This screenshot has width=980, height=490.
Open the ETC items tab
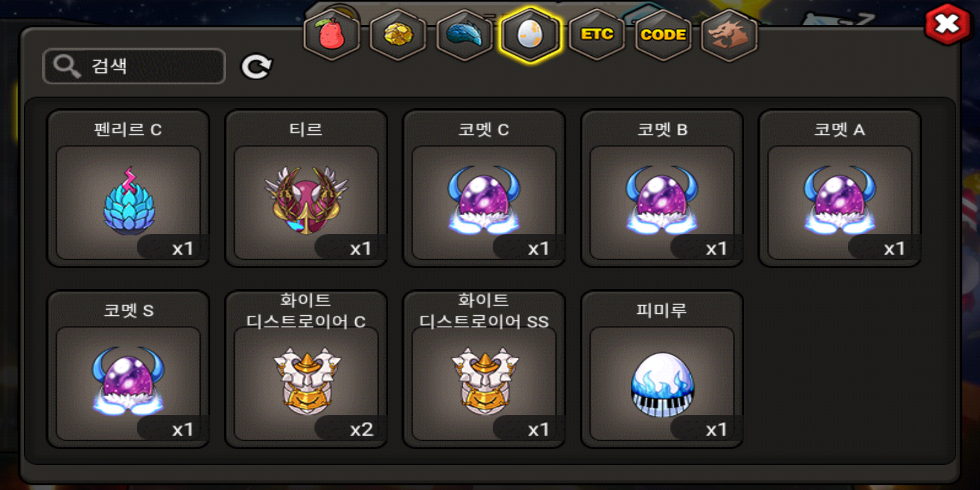(597, 35)
